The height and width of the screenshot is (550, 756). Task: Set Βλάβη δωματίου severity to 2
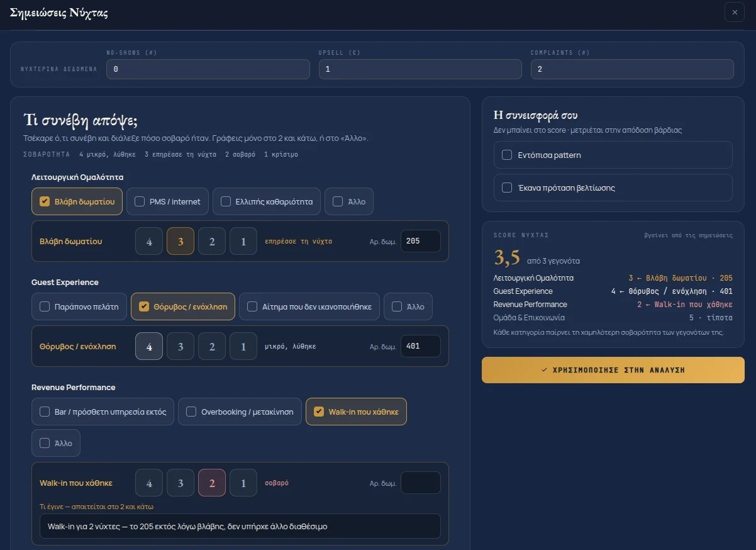tap(212, 241)
